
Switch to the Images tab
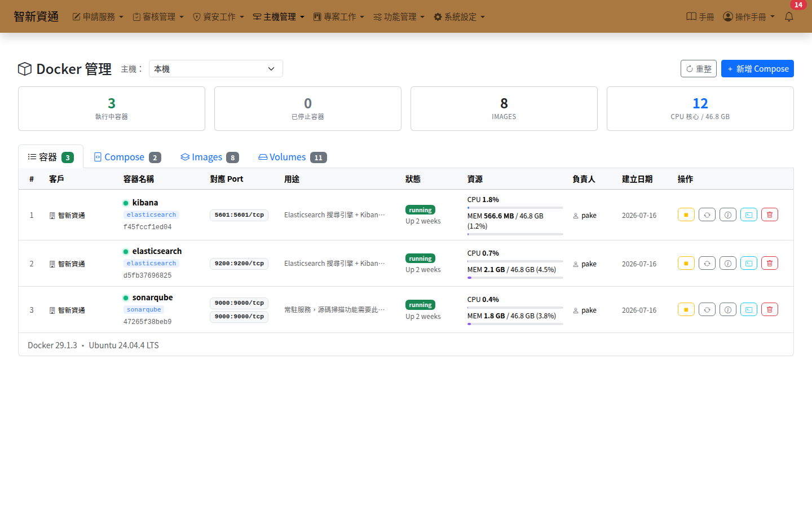pyautogui.click(x=210, y=157)
